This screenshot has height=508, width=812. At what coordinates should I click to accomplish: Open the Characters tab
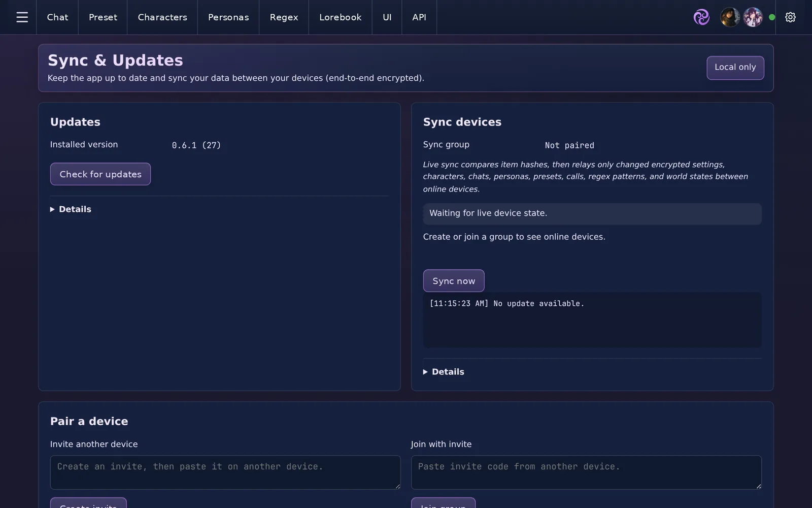click(162, 17)
